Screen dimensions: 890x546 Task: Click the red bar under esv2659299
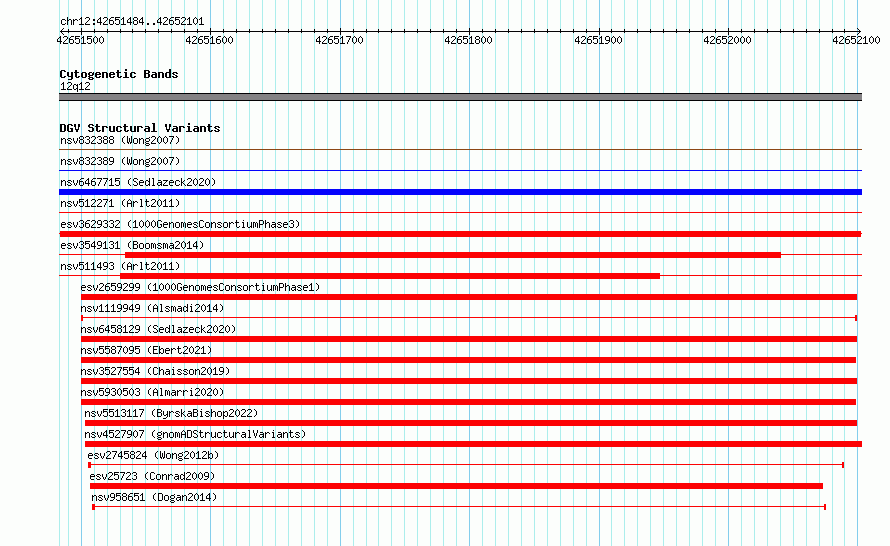tap(469, 297)
